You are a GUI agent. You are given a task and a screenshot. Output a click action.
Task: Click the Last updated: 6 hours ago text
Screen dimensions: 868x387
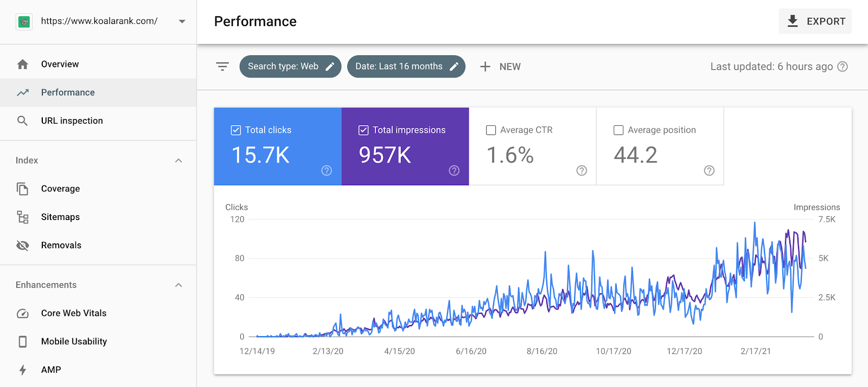pyautogui.click(x=771, y=67)
